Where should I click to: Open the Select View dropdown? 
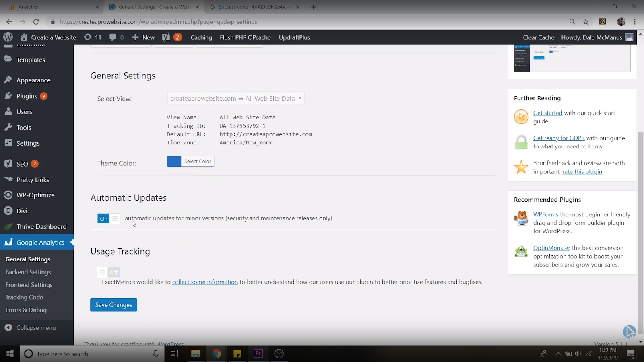click(x=235, y=98)
